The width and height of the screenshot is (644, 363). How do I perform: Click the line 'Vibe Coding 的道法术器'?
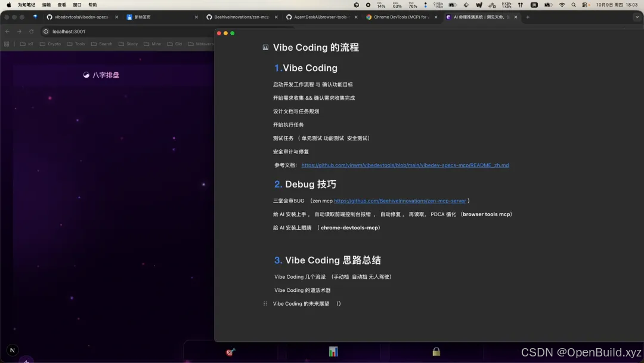pos(302,290)
